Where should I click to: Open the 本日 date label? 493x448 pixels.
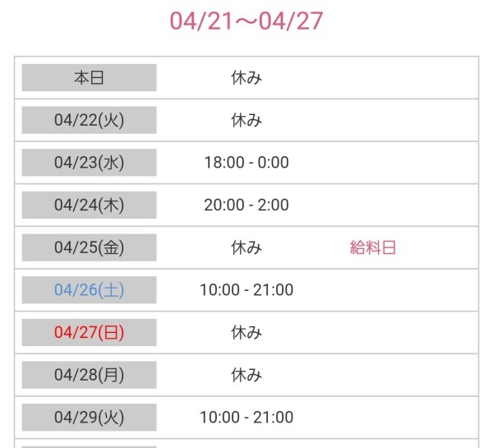pos(89,78)
